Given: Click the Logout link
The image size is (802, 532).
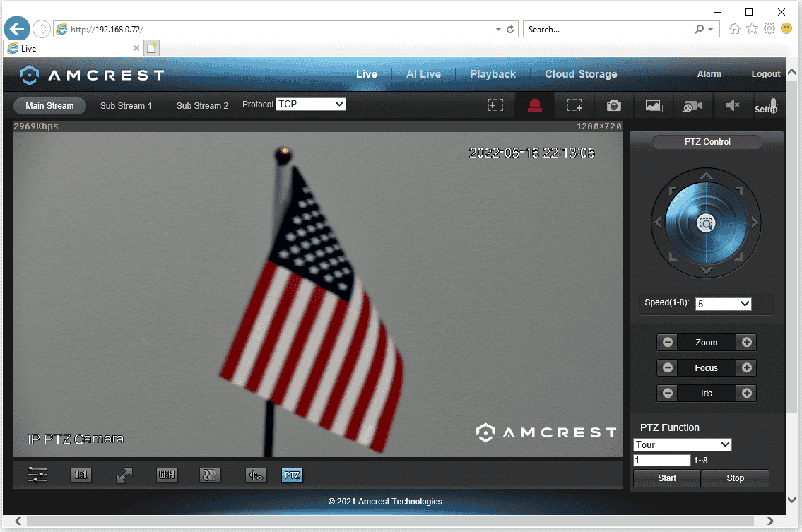Looking at the screenshot, I should click(765, 74).
